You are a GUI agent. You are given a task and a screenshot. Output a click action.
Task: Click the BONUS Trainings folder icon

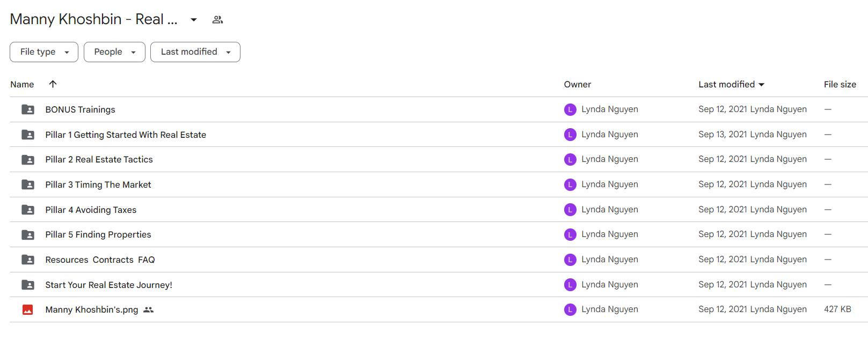[x=28, y=109]
